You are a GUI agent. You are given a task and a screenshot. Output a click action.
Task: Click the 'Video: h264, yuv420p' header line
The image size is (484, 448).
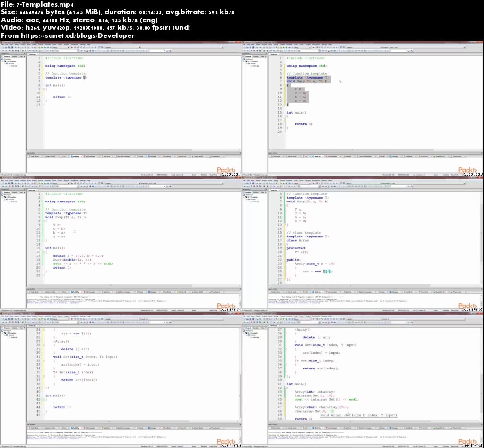point(95,27)
